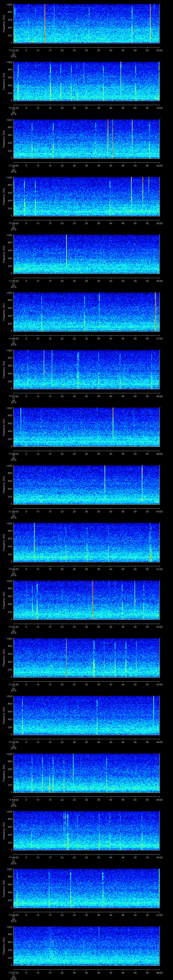Click the 17:33:00 start time label
This screenshot has height=980, width=173.
pos(13,166)
